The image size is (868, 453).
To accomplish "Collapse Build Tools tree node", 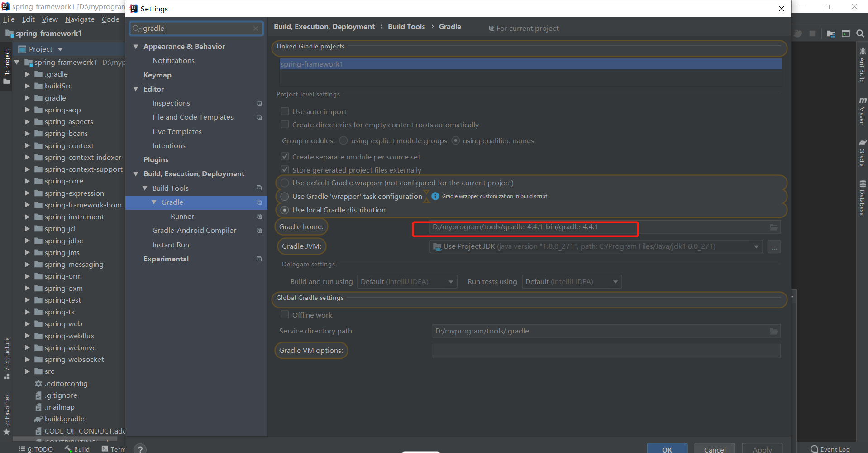I will pyautogui.click(x=145, y=188).
